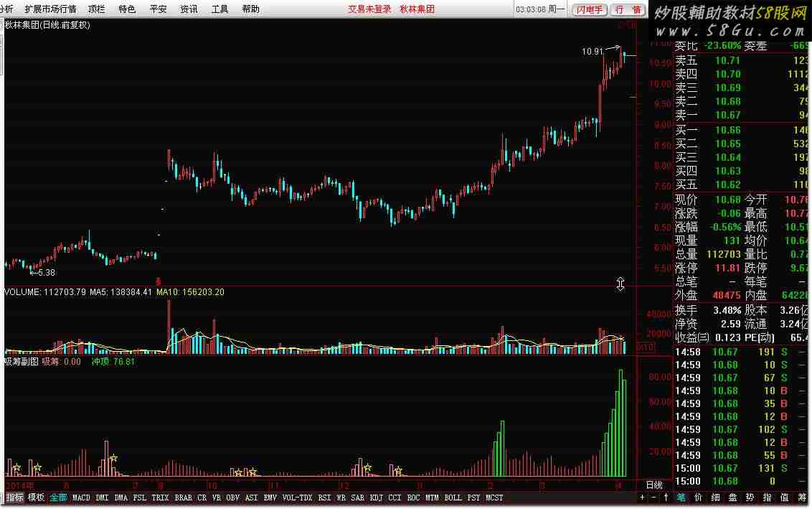Viewport: 812px width, 509px height.
Task: Open the 顶栏 menu
Action: pyautogui.click(x=96, y=9)
